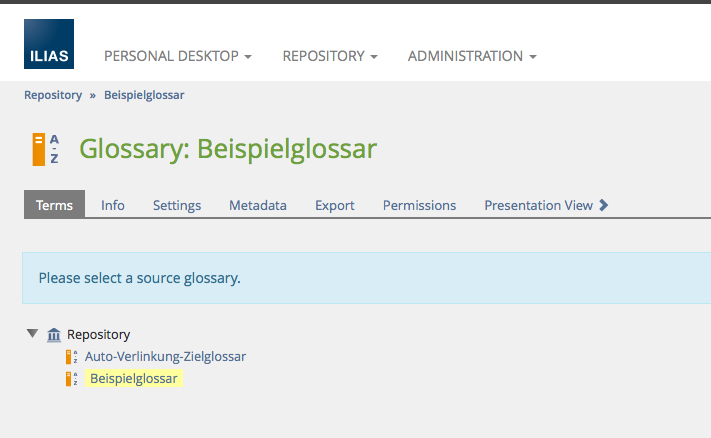The width and height of the screenshot is (711, 438).
Task: Click the large Glossary A-Z icon
Action: [44, 149]
